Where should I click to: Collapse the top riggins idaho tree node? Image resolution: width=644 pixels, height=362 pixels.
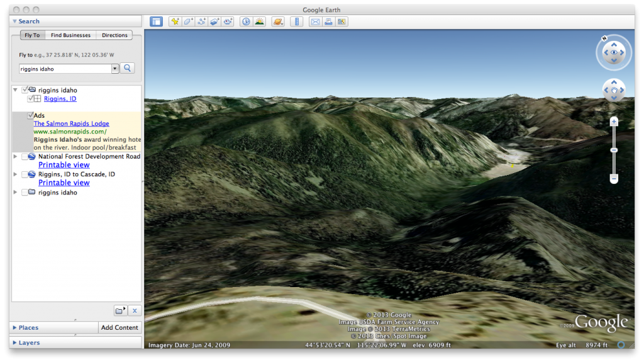(15, 89)
